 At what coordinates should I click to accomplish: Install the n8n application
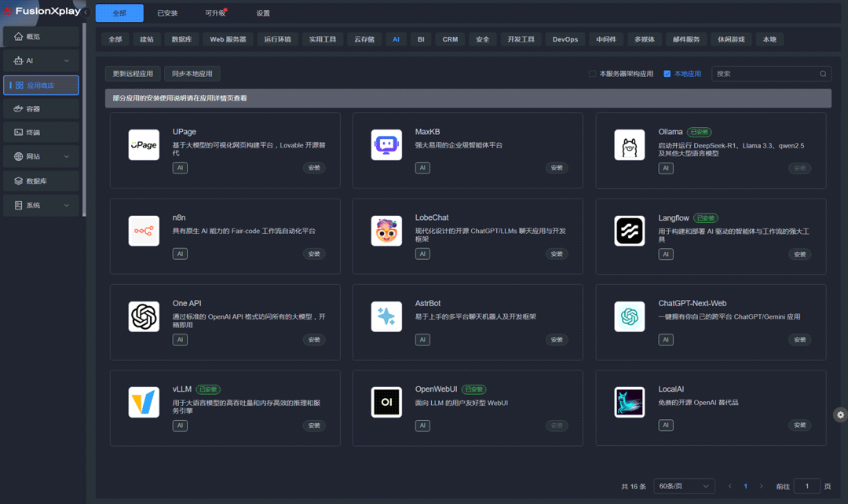coord(313,253)
